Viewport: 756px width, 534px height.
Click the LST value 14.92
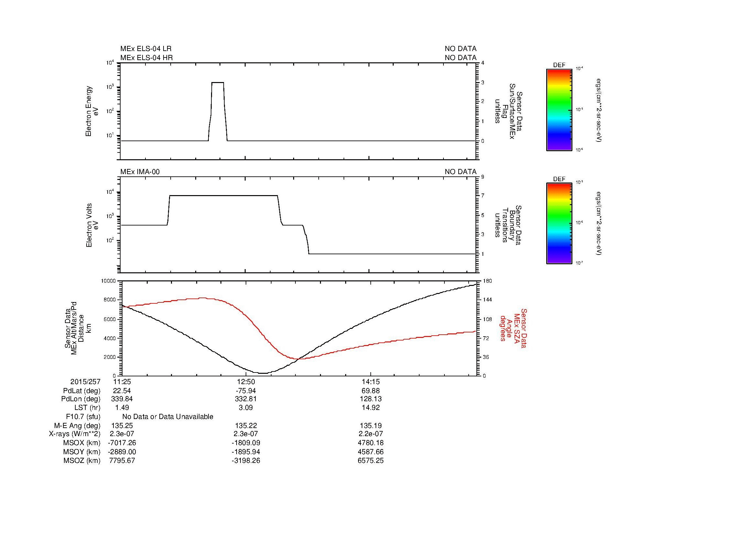click(371, 408)
